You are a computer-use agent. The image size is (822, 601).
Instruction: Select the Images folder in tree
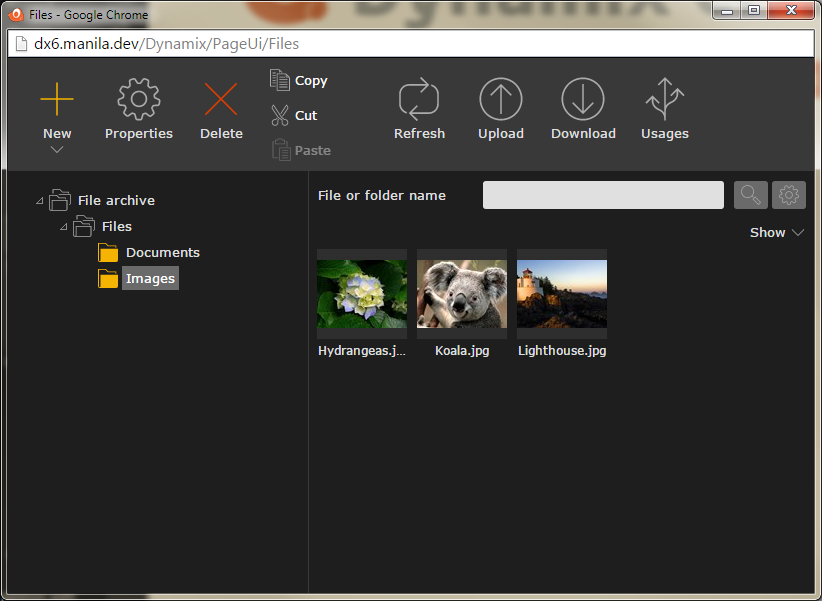click(150, 279)
